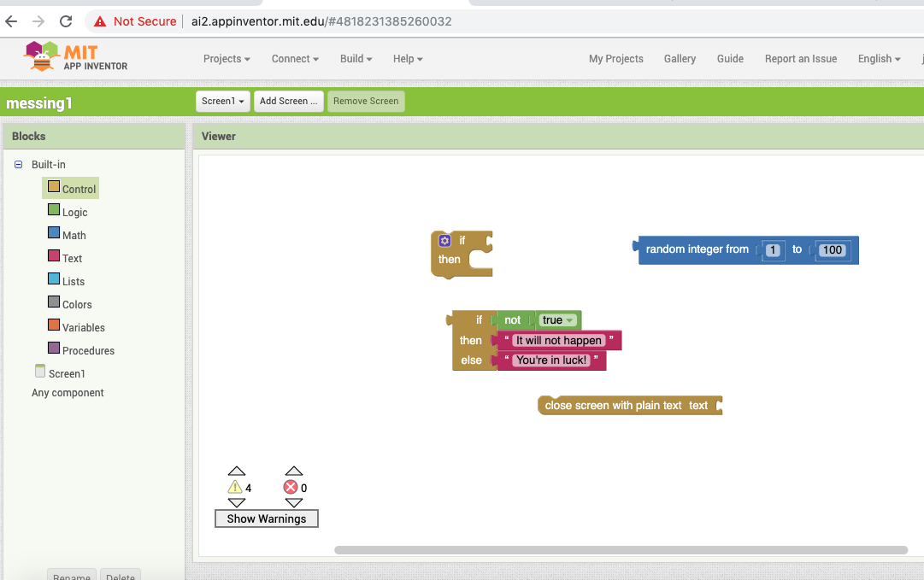
Task: Click the up arrow above warning count
Action: point(237,472)
